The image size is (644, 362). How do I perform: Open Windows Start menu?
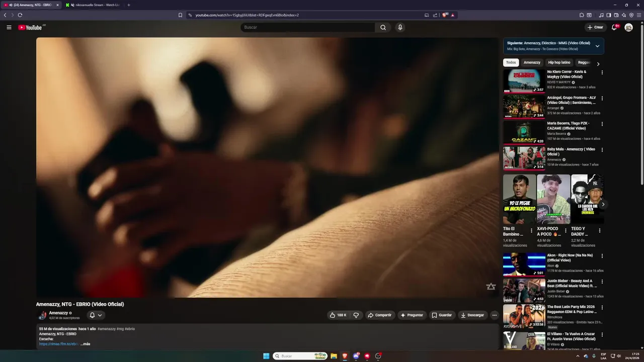pos(266,356)
